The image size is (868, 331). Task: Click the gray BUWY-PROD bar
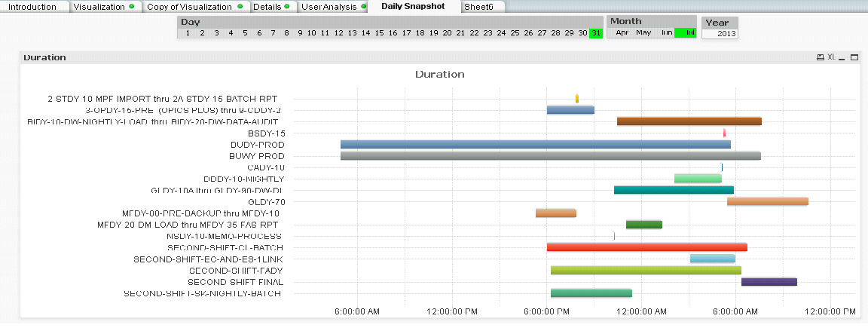(x=550, y=156)
